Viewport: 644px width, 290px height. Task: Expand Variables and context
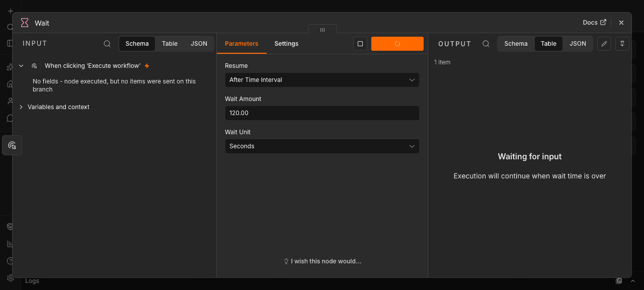[21, 107]
